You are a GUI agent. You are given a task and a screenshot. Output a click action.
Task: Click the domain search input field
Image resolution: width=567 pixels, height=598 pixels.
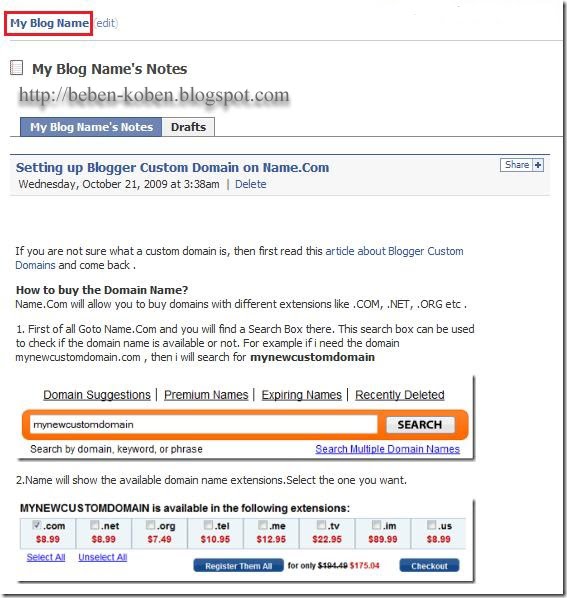pos(203,424)
